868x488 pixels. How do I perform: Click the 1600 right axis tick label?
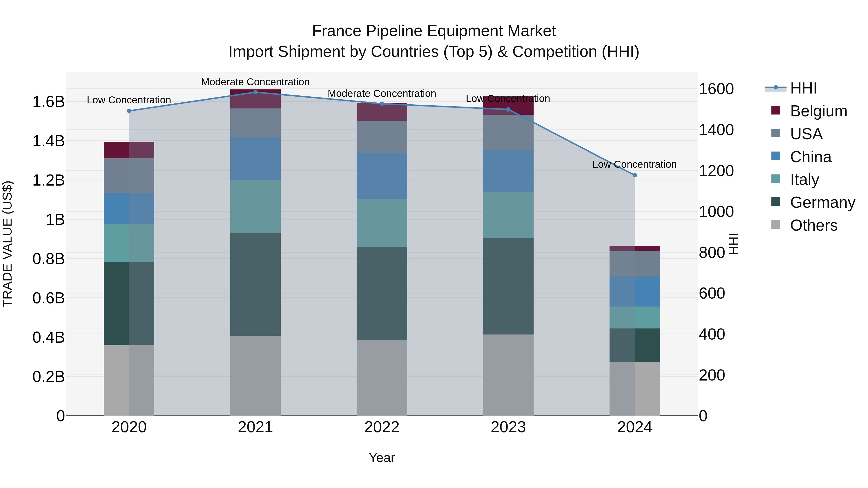(x=716, y=89)
